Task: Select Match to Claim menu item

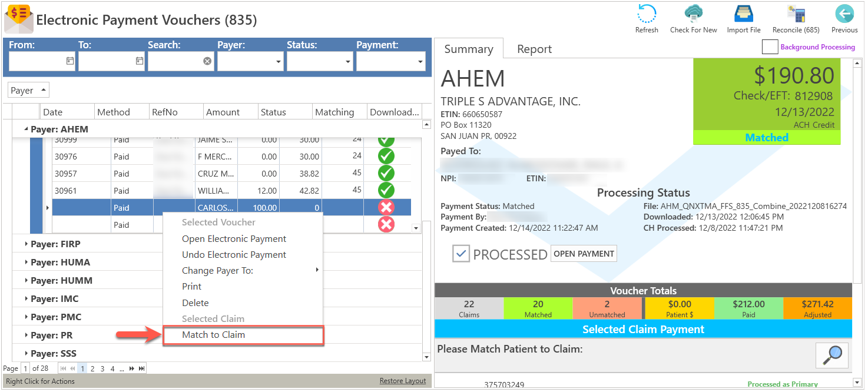Action: coord(243,335)
